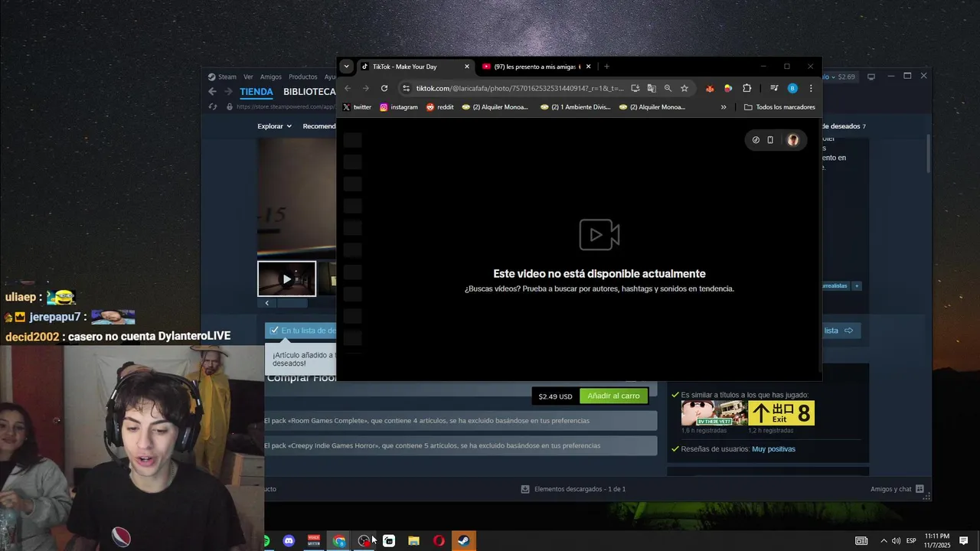Expand the Chrome tab search dropdown
The width and height of the screenshot is (980, 551).
pyautogui.click(x=346, y=67)
